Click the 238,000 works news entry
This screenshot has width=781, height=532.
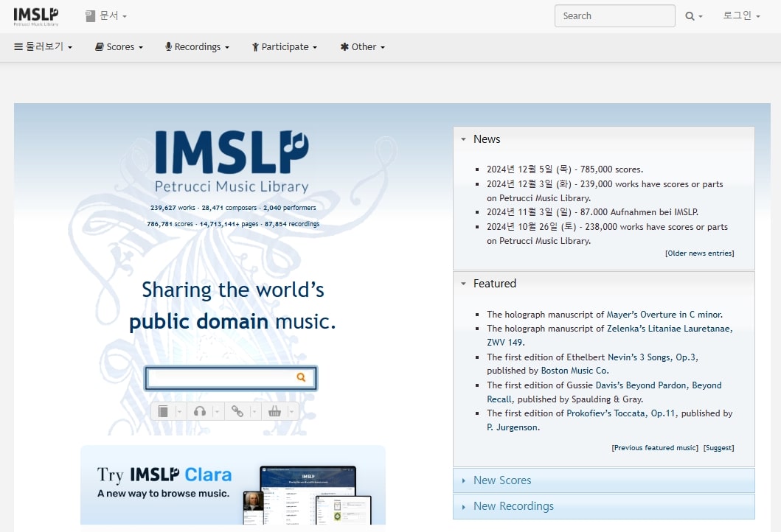(x=607, y=234)
